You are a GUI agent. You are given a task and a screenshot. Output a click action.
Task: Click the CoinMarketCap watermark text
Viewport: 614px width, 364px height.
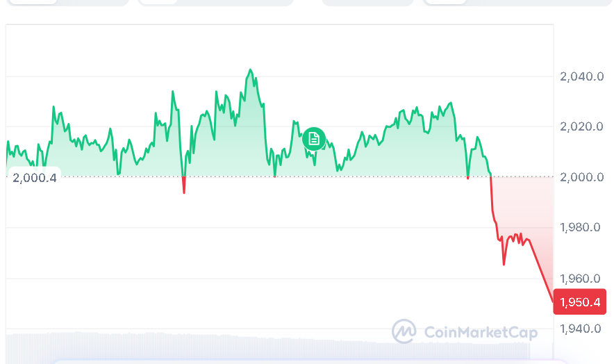[474, 331]
